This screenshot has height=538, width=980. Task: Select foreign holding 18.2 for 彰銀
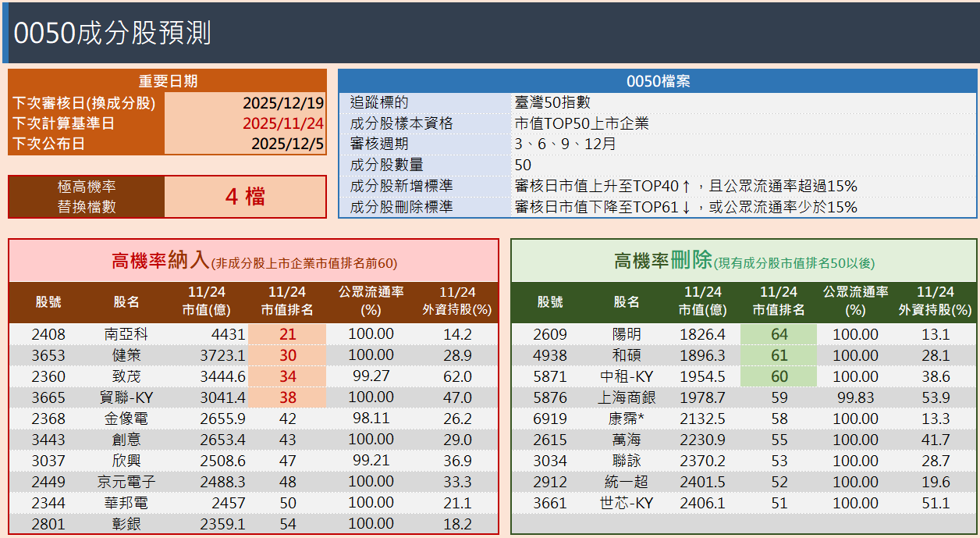[457, 524]
